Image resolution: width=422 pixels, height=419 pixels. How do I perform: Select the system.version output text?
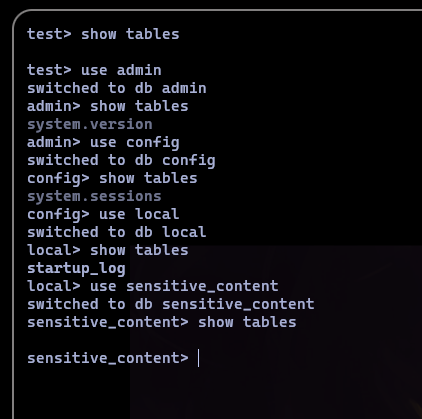click(90, 124)
